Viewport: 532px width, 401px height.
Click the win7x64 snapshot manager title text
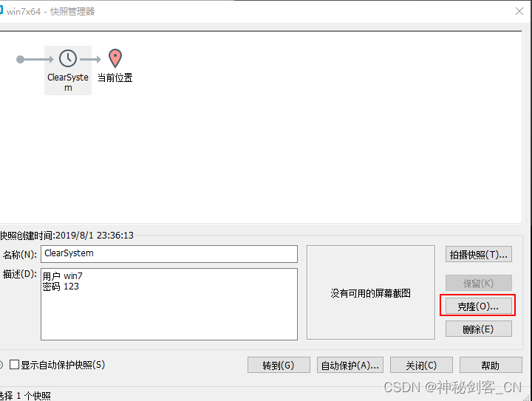[50, 12]
